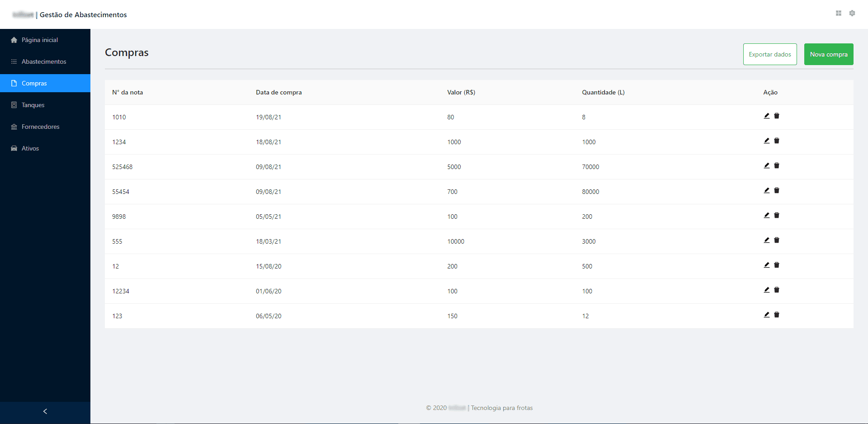
Task: Select Compras in the sidebar
Action: pyautogui.click(x=45, y=83)
